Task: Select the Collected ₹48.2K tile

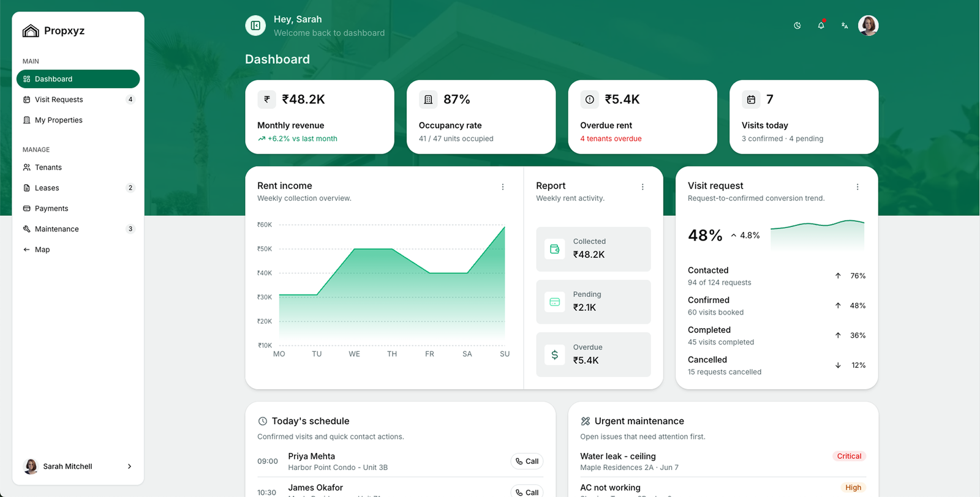Action: point(594,249)
